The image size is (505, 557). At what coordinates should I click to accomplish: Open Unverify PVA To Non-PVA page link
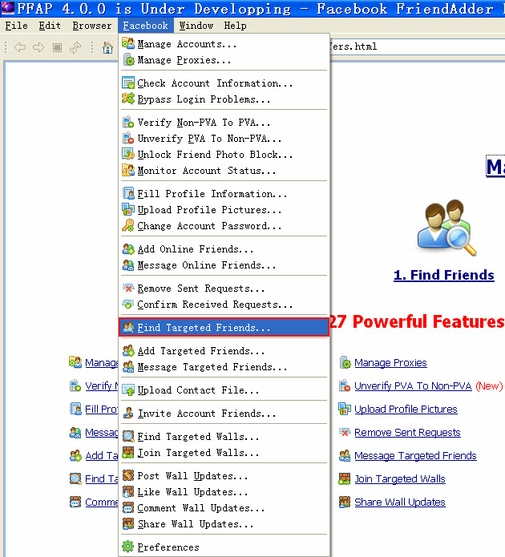(413, 386)
